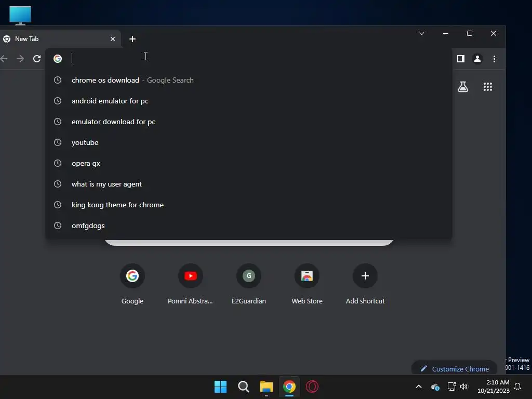Select the New Tab tab
The height and width of the screenshot is (399, 532).
(59, 39)
